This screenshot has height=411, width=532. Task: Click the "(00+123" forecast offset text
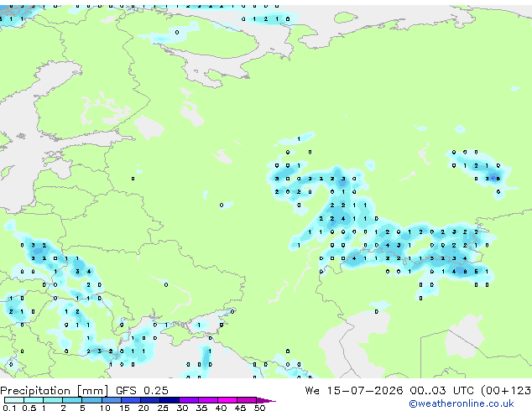506,391
